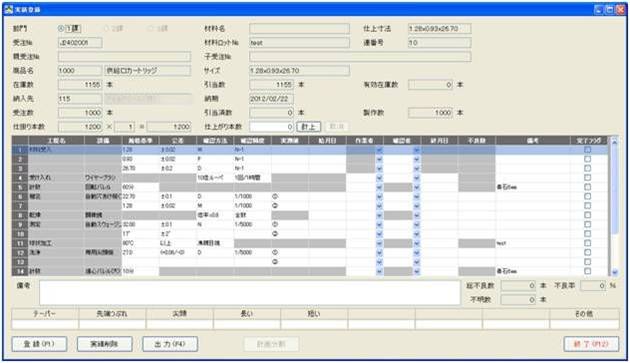Open the 作業者 dropdown in row 1
630x363 pixels.
pyautogui.click(x=379, y=150)
